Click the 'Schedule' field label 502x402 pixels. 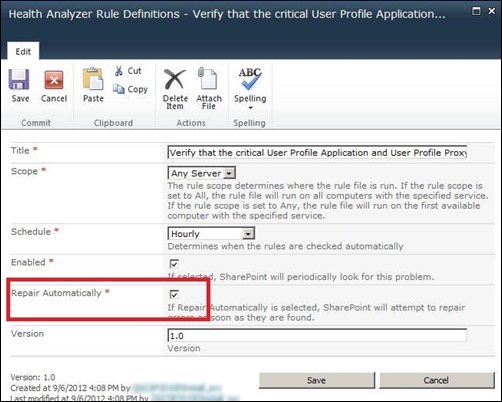31,231
